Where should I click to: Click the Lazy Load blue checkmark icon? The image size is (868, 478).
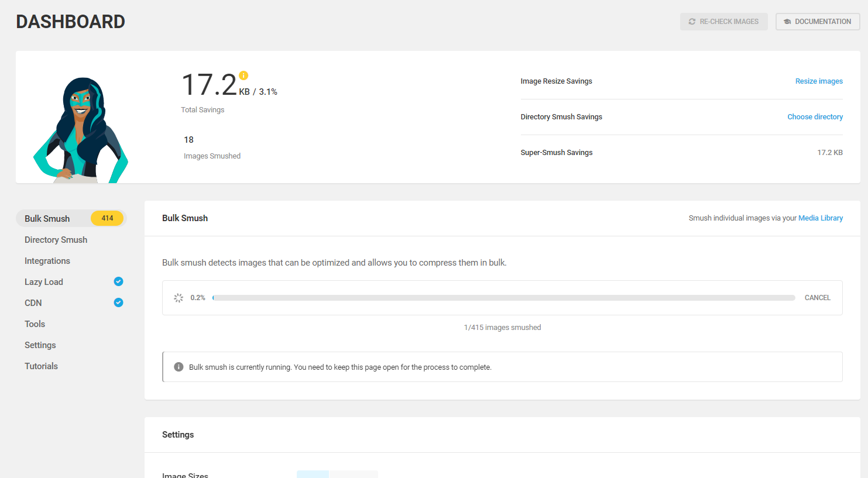[x=118, y=281]
